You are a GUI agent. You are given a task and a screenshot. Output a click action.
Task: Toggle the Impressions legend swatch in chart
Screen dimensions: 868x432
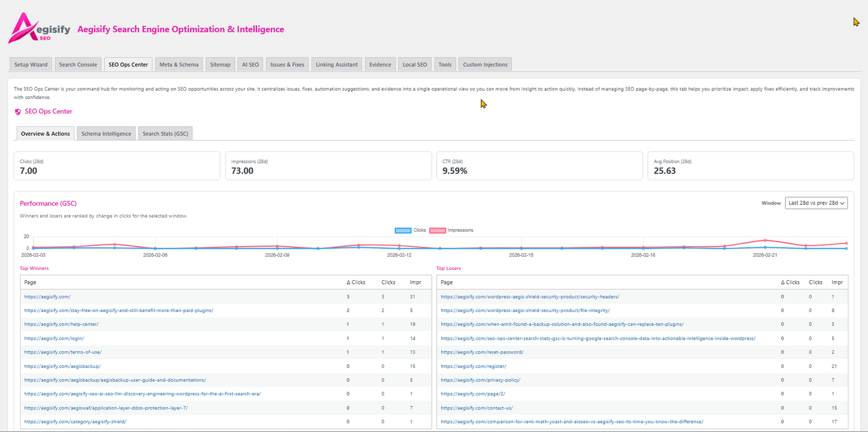[437, 231]
